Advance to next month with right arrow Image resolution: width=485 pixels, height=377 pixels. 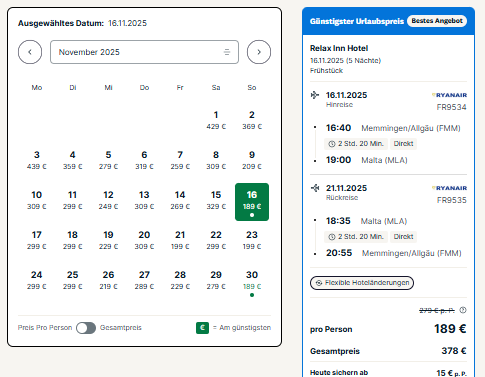(259, 52)
